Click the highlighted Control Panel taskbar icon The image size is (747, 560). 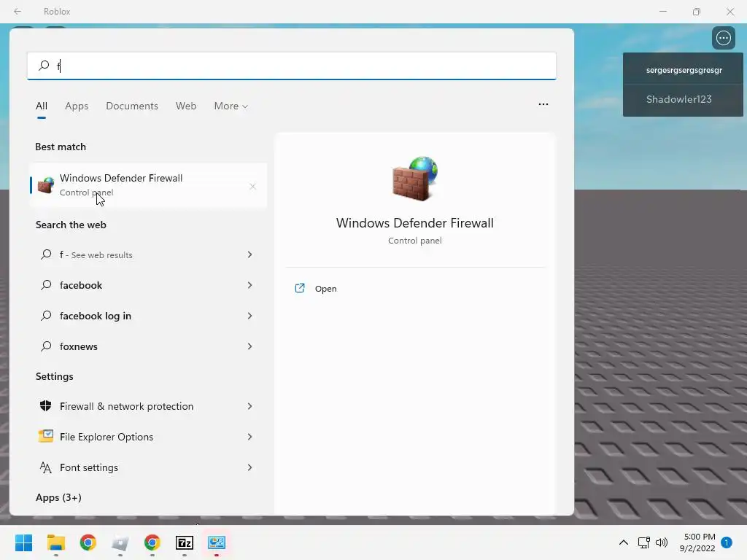216,542
